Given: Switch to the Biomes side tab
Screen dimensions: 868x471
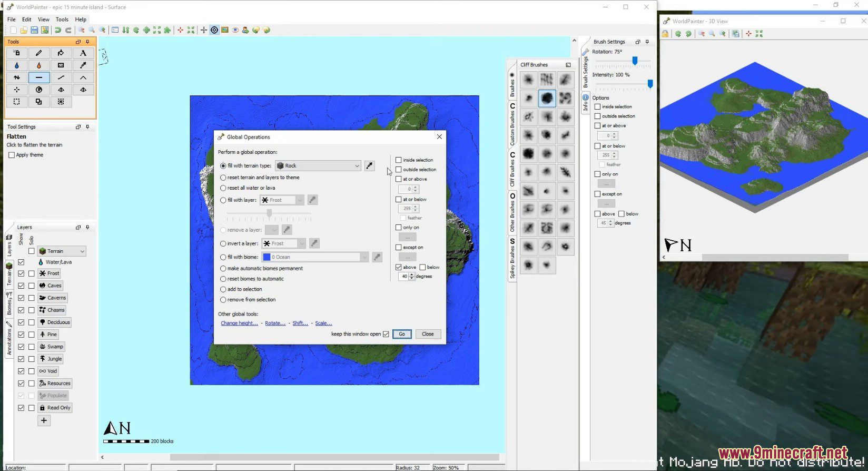Looking at the screenshot, I should 9,303.
